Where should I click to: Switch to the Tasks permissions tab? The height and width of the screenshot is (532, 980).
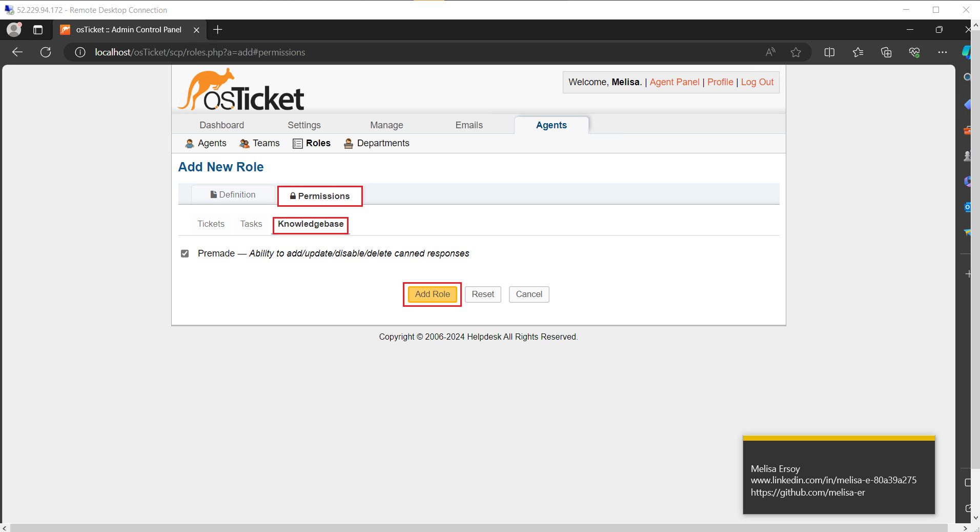point(251,224)
